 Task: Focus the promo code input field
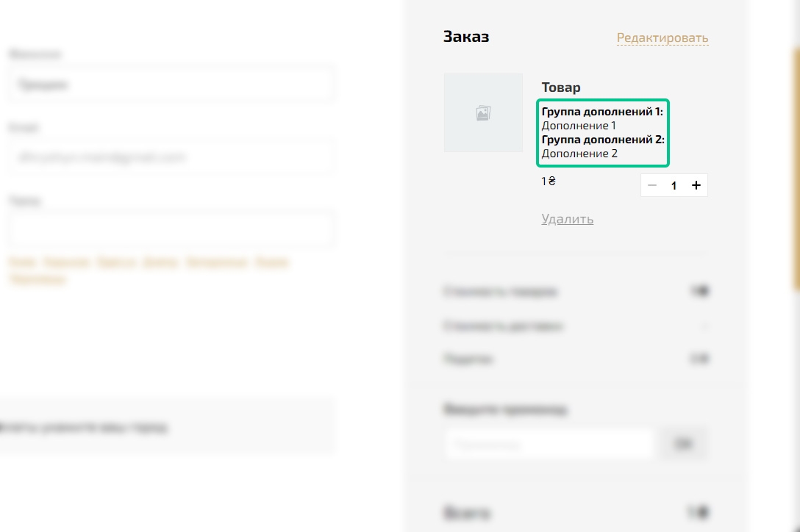(549, 444)
